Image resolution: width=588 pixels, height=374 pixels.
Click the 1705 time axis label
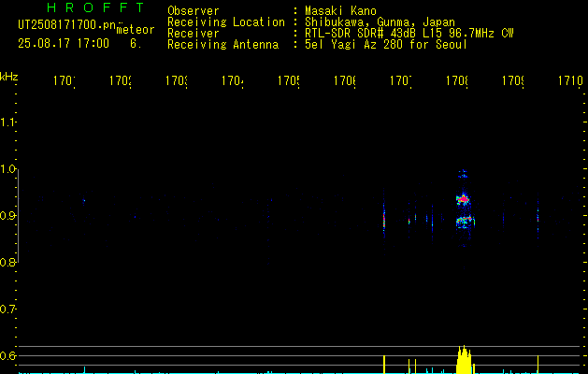coord(289,81)
